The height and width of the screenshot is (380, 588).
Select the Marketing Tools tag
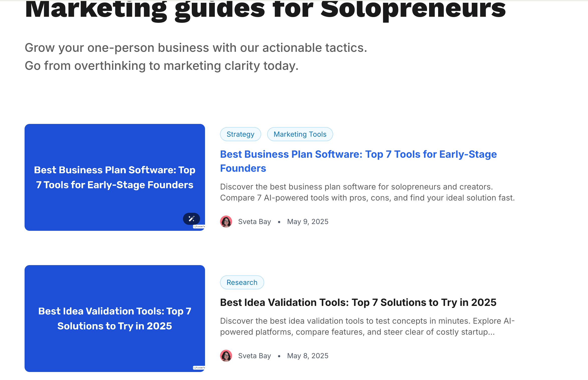coord(300,134)
